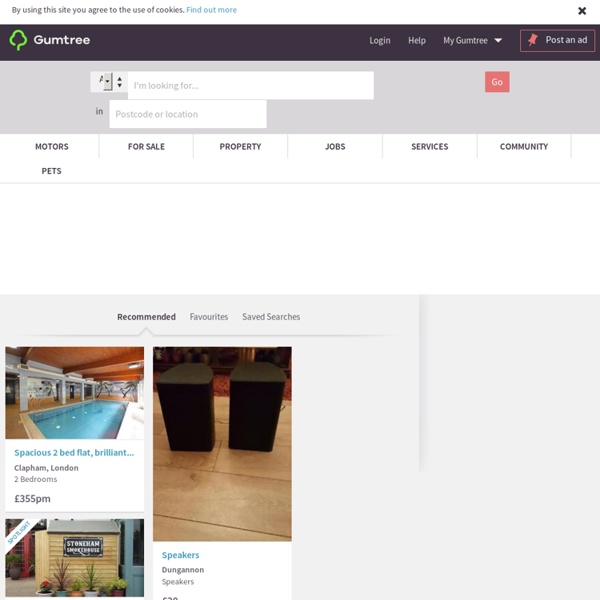Open the Property category

pyautogui.click(x=240, y=147)
